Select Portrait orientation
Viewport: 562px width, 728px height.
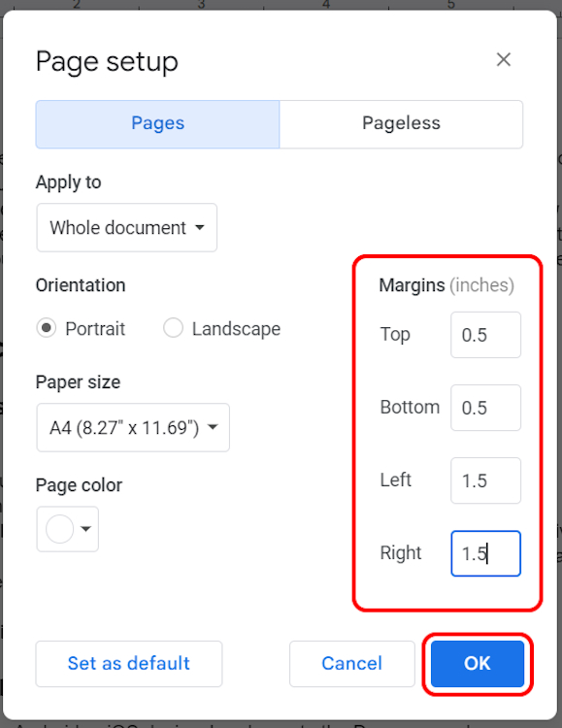pos(47,328)
